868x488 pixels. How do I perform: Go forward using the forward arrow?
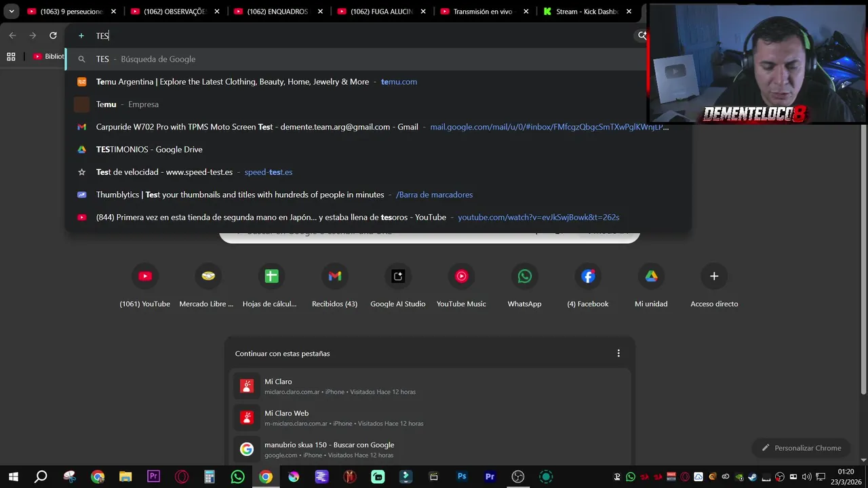tap(33, 35)
